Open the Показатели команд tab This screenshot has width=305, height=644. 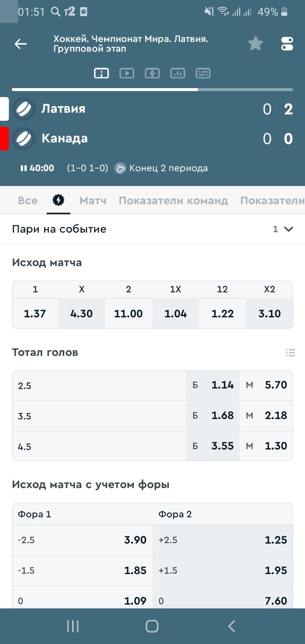pos(173,200)
